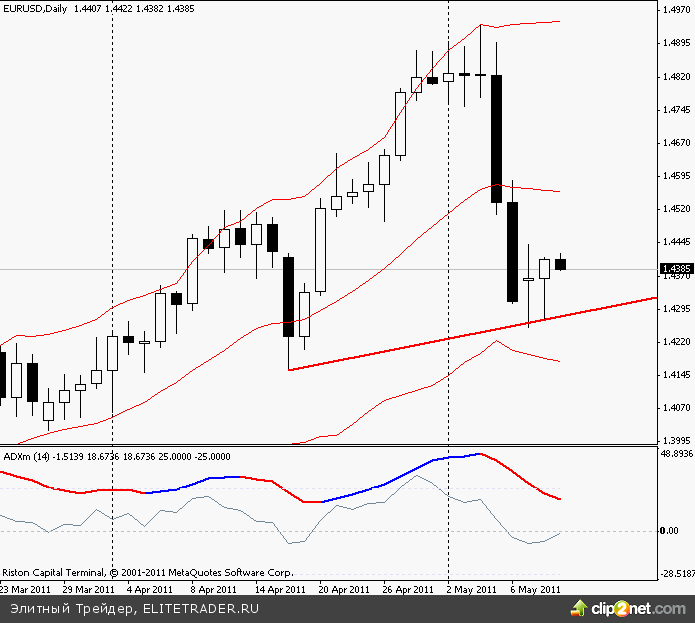The image size is (695, 623).
Task: Click the large black candle after 2 May
Action: (x=496, y=139)
